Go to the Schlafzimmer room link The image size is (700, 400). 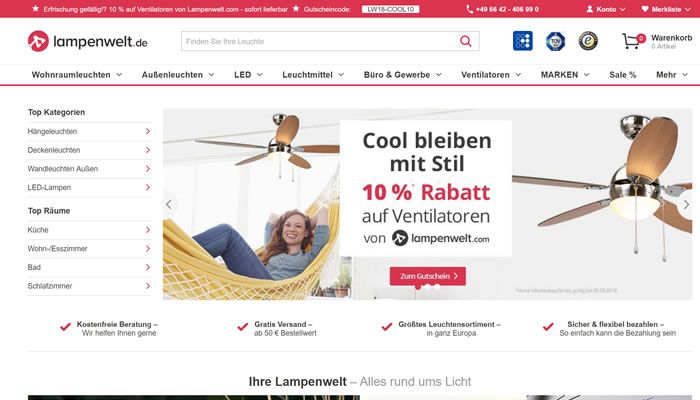(89, 286)
